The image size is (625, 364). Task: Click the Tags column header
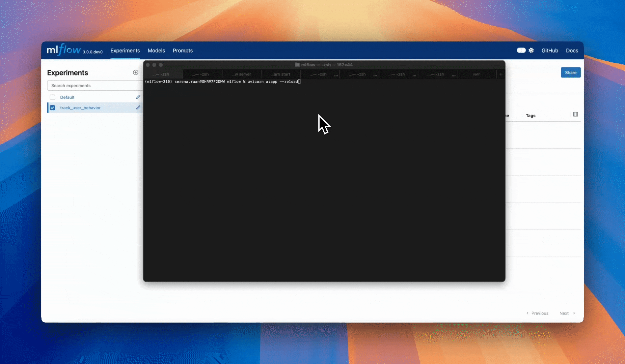click(x=531, y=116)
